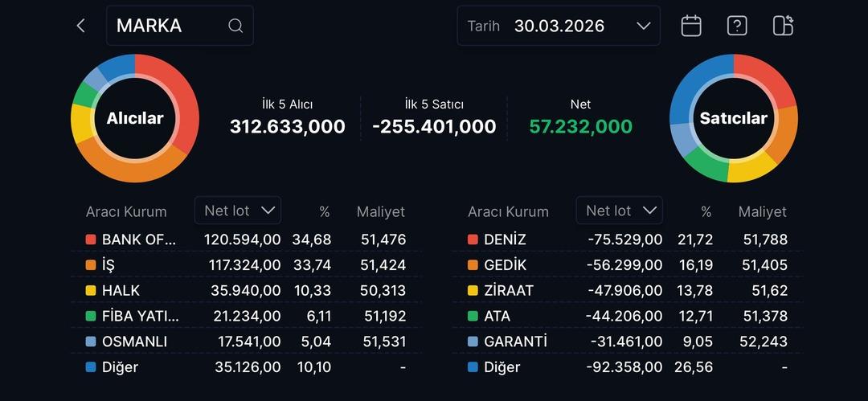Select the DENİZ seller row
The image size is (868, 401).
pyautogui.click(x=627, y=239)
